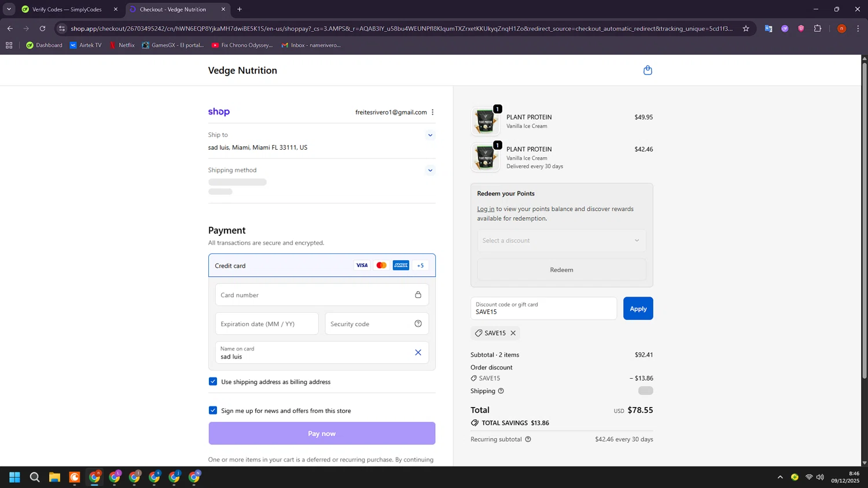Open the Fix Chrono Odyssey bookmark
The width and height of the screenshot is (868, 488).
pyautogui.click(x=242, y=45)
